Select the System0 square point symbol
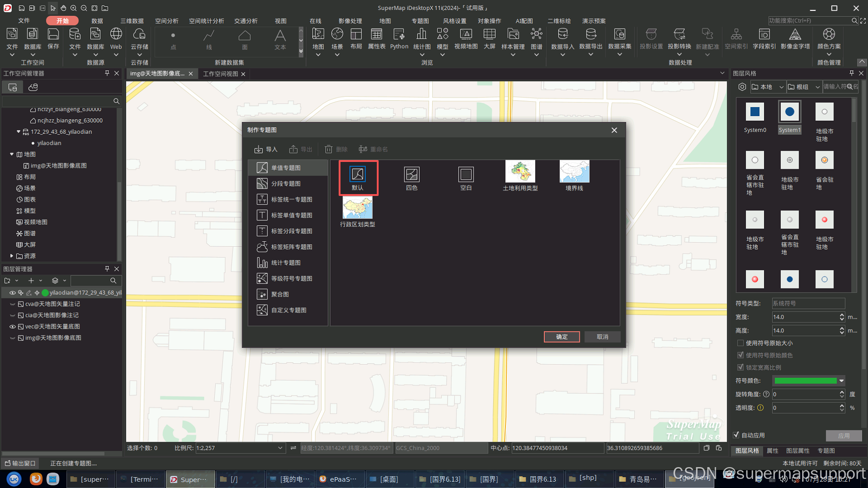868x488 pixels. point(755,112)
